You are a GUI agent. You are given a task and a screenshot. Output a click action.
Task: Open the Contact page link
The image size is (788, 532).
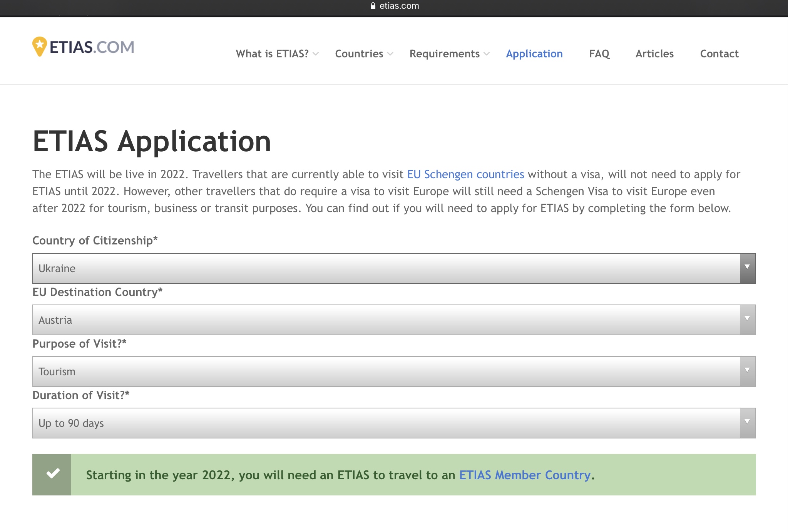[719, 54]
